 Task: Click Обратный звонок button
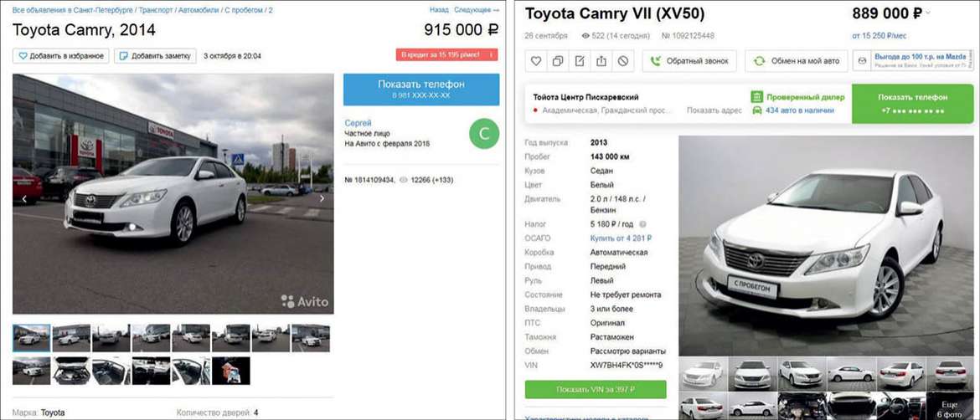pyautogui.click(x=689, y=61)
